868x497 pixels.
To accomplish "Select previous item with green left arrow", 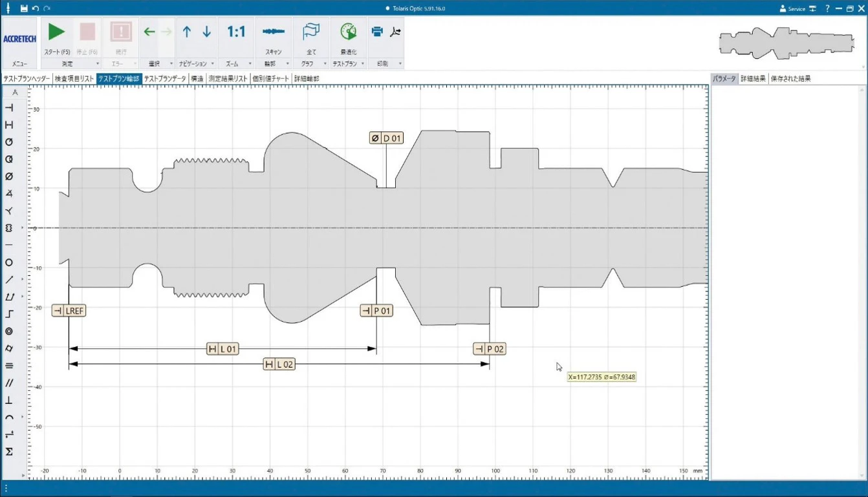I will (149, 32).
